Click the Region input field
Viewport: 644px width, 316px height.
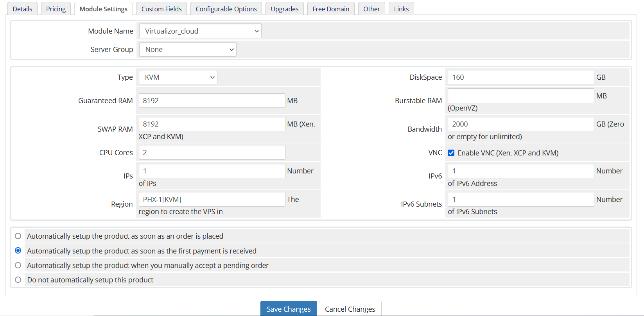tap(212, 199)
